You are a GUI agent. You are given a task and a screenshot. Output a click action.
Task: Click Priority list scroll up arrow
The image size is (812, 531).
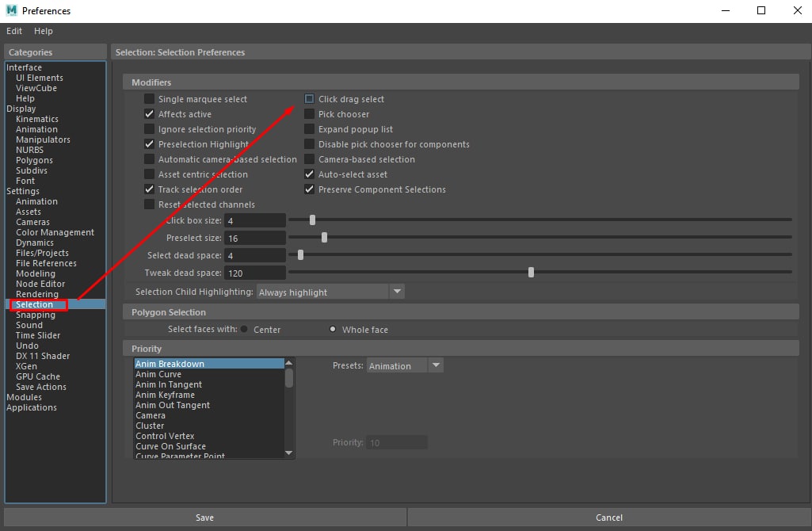click(289, 363)
